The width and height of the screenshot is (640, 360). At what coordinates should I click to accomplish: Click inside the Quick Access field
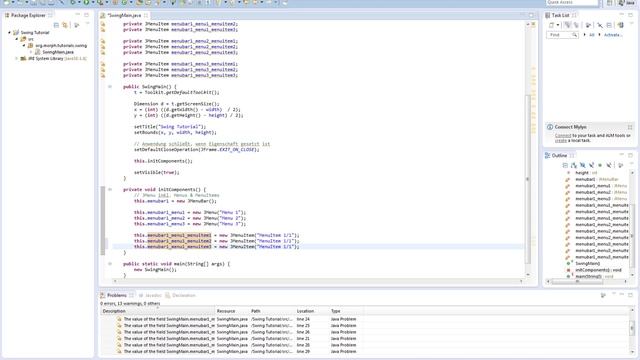571,2
